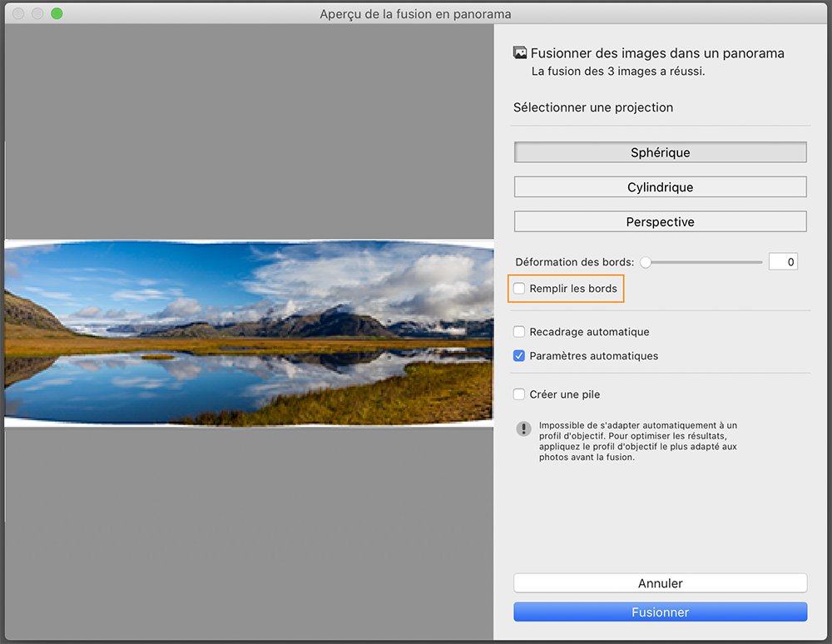832x644 pixels.
Task: Uncheck Paramètres automatiques
Action: 519,356
